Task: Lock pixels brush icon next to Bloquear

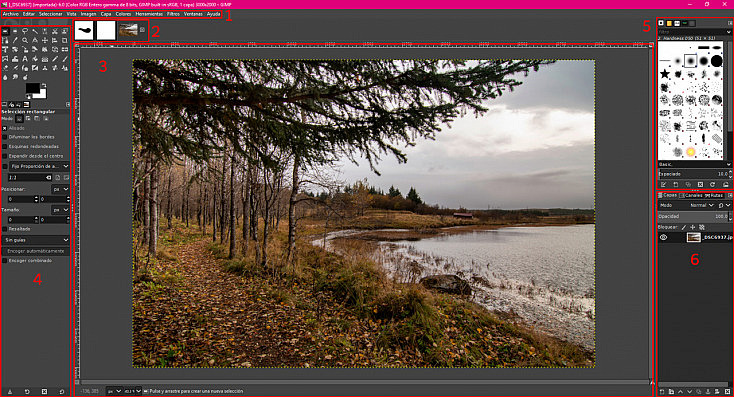Action: pos(684,227)
